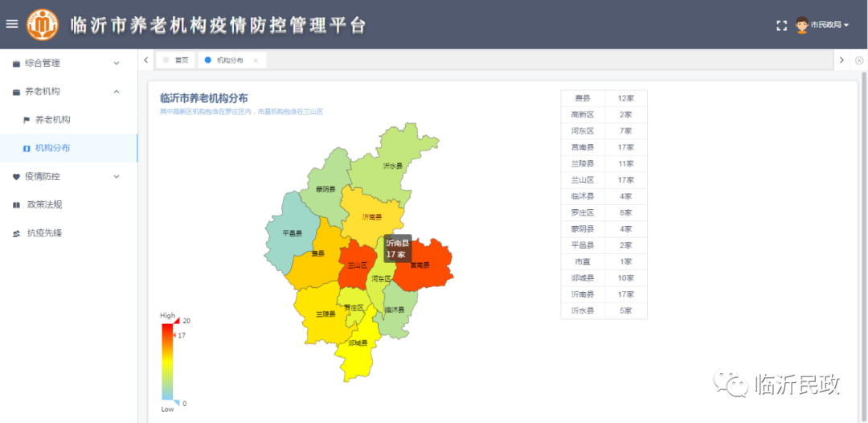
Task: Expand the 综合管理 menu chevron
Action: [x=117, y=64]
